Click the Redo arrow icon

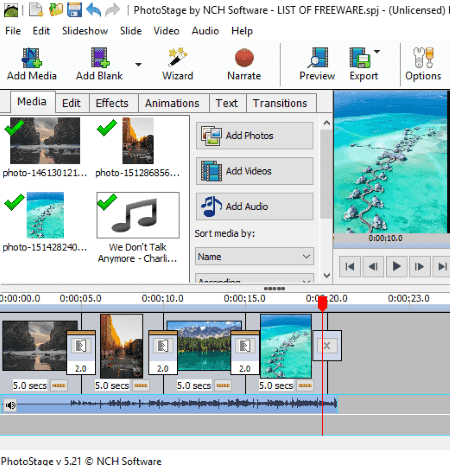pyautogui.click(x=112, y=10)
